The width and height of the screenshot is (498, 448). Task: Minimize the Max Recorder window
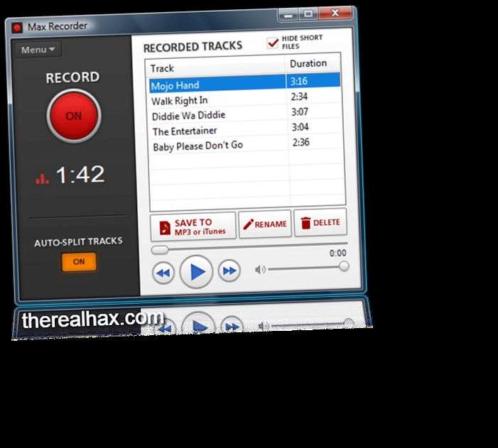288,15
